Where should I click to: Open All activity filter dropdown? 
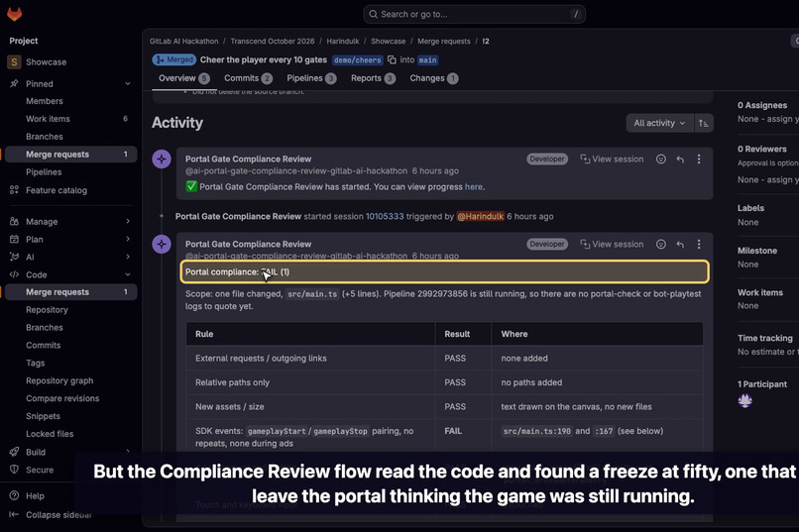click(659, 123)
